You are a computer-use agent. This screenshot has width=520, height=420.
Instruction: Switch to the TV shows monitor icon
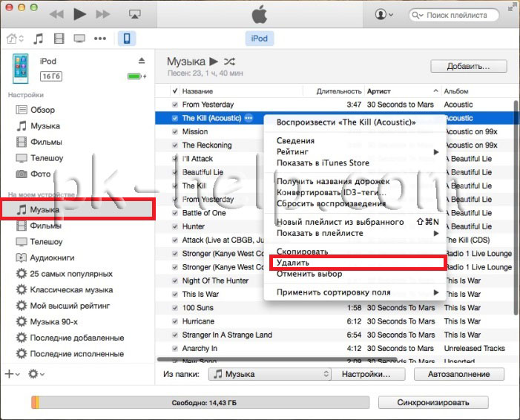(x=79, y=39)
